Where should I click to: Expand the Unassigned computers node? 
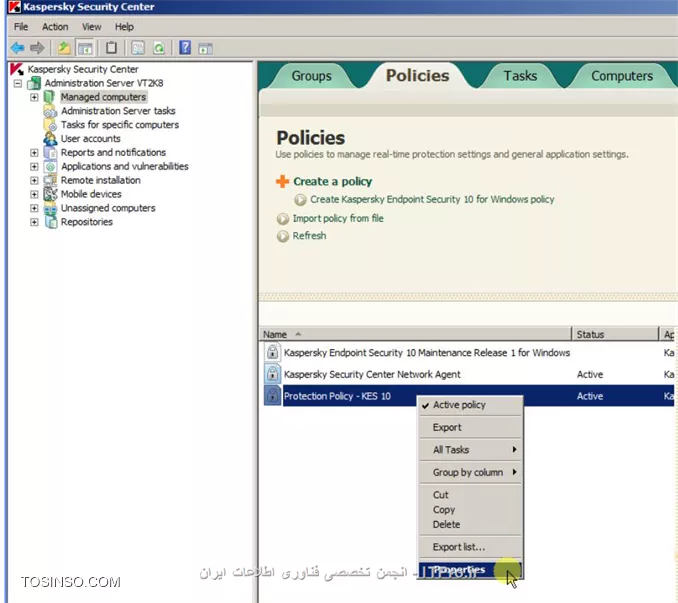coord(34,208)
